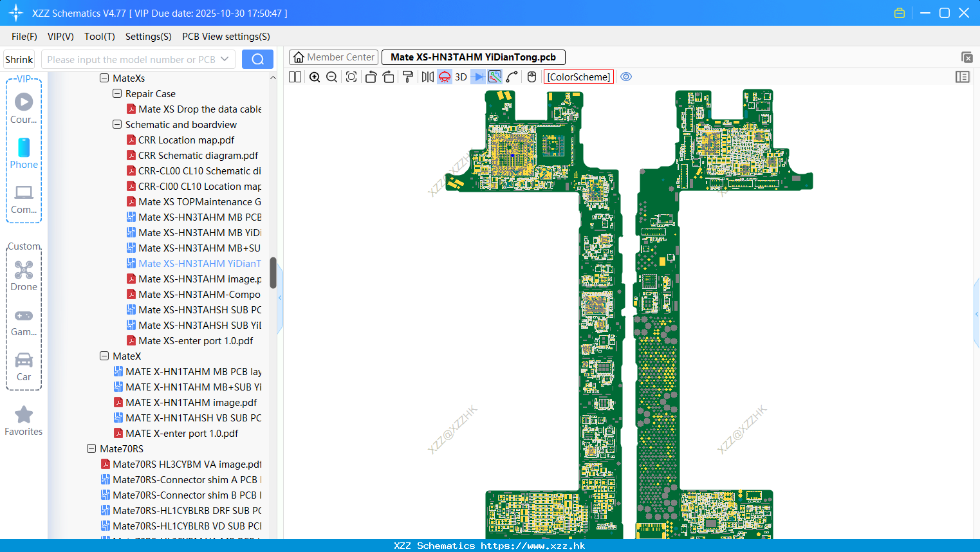Open Mate XS-HN3TAHM image pdf
The width and height of the screenshot is (980, 552).
pos(194,279)
